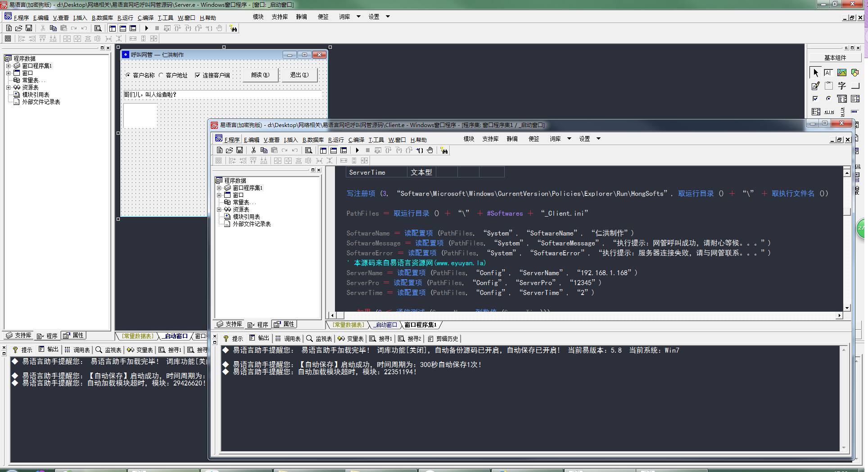Screen dimensions: 868x472
Task: Switch to '_启动窗口' tab in Client editor
Action: (x=386, y=325)
